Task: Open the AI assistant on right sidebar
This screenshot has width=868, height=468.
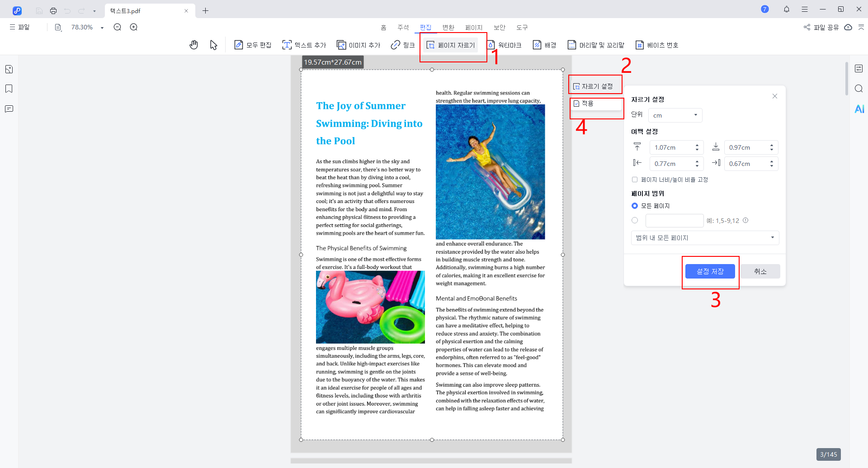Action: tap(859, 109)
